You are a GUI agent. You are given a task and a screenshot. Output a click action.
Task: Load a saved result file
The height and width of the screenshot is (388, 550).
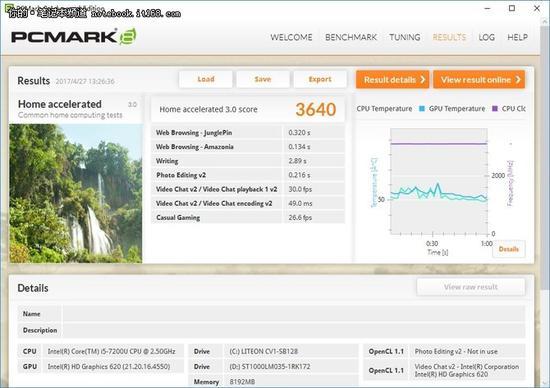point(206,79)
